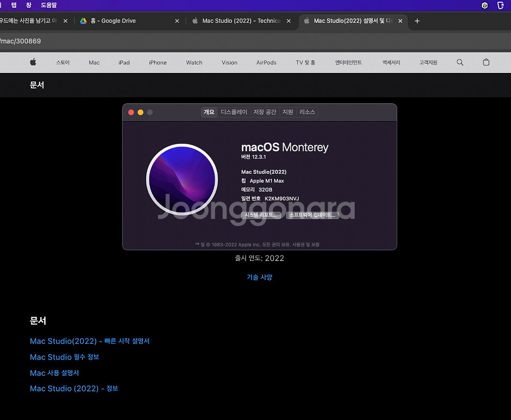Open the shopping bag icon
This screenshot has height=420, width=511.
coord(486,62)
